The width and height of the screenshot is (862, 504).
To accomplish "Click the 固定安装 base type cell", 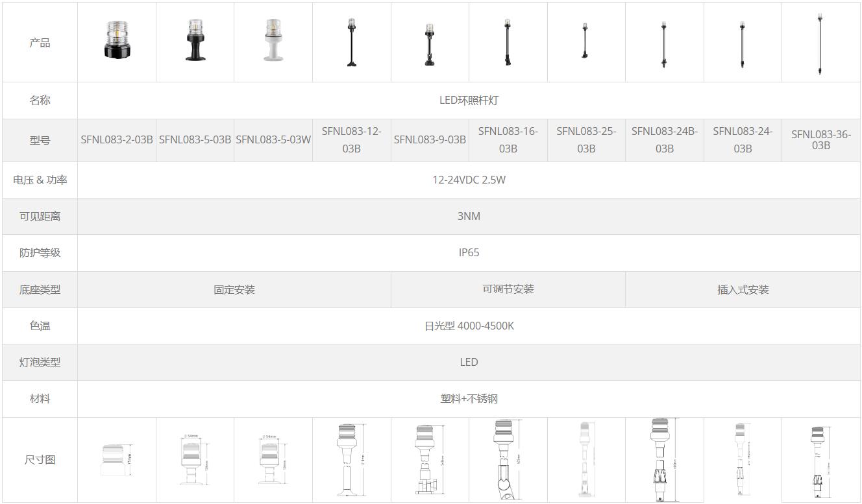I will [234, 290].
